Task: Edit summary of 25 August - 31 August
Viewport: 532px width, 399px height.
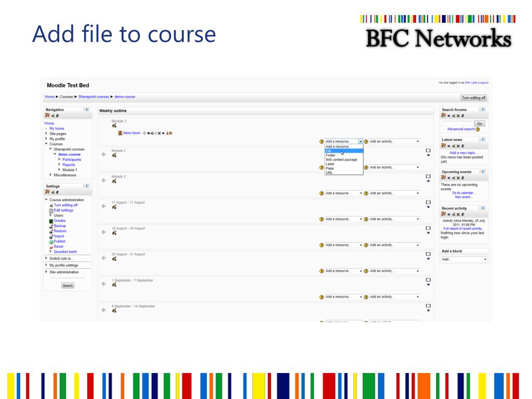Action: pyautogui.click(x=114, y=259)
